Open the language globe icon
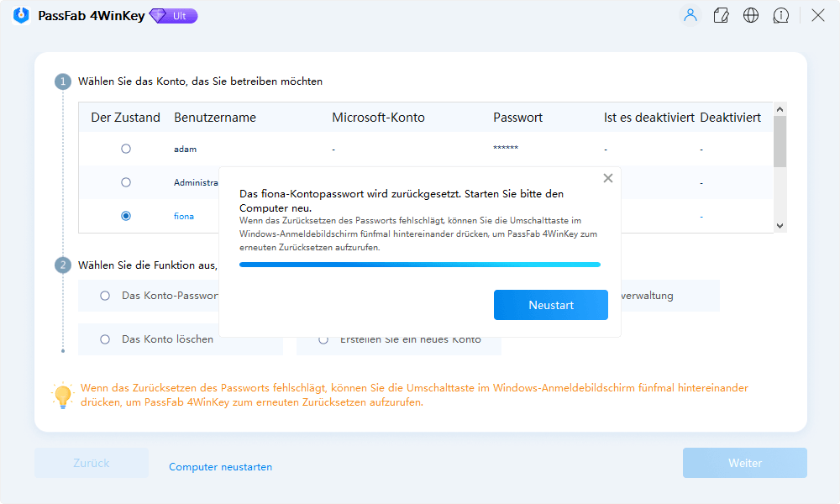This screenshot has height=504, width=840. 751,15
